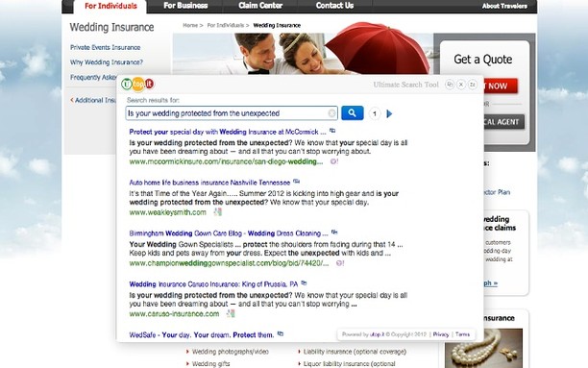Viewport: 588px width, 368px height.
Task: Go to next results page with the arrow
Action: tap(389, 113)
